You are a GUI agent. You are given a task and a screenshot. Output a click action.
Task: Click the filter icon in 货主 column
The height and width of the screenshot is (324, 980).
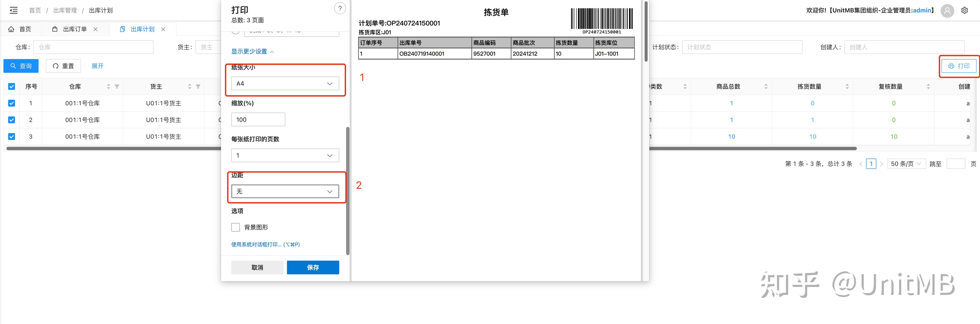coord(198,87)
